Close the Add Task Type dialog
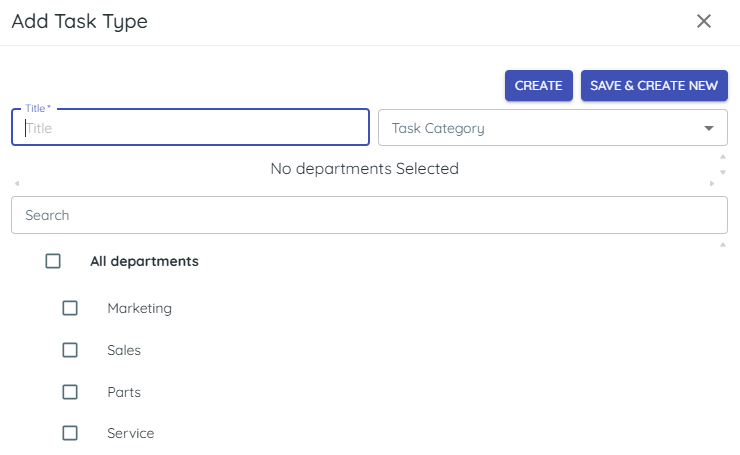The width and height of the screenshot is (740, 455). point(704,21)
